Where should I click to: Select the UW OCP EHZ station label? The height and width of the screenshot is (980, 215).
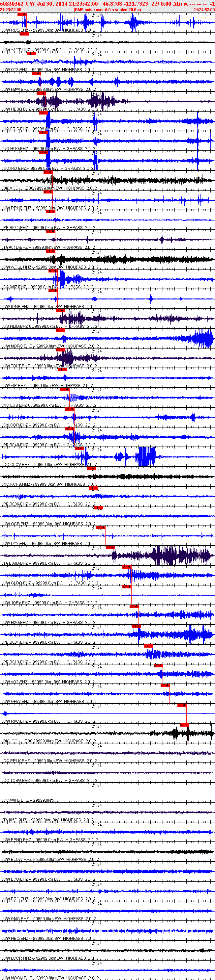point(49,524)
